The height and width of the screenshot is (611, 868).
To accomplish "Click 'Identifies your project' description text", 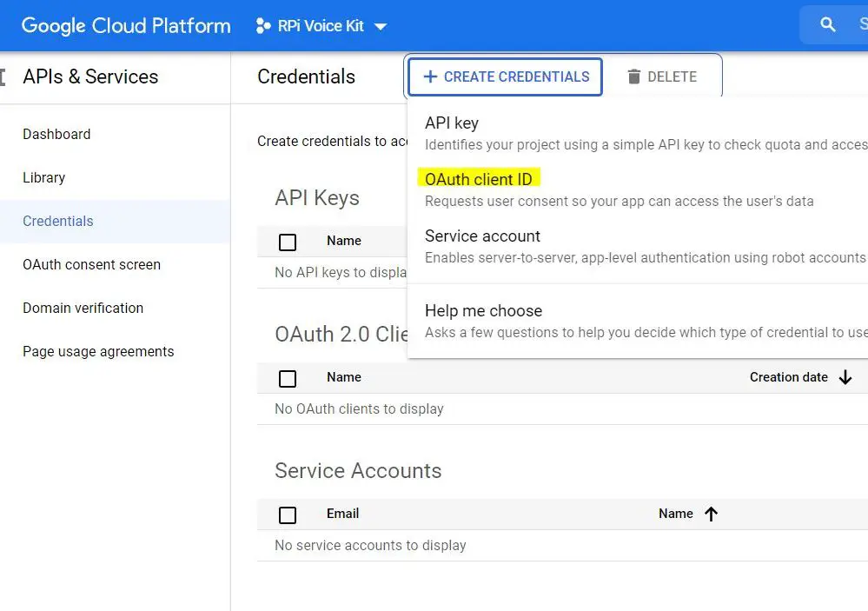I will [x=646, y=144].
